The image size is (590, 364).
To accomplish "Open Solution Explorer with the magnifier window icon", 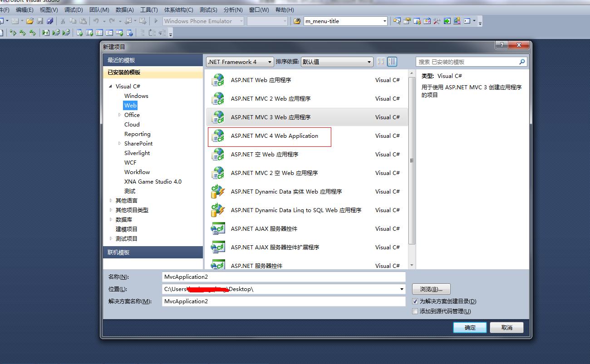I will [x=397, y=21].
